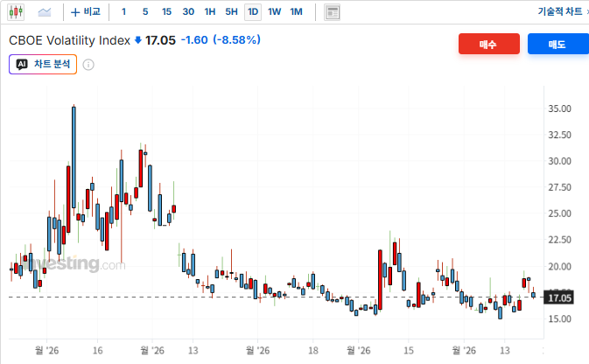Click the 35.00 price axis label

coord(559,108)
